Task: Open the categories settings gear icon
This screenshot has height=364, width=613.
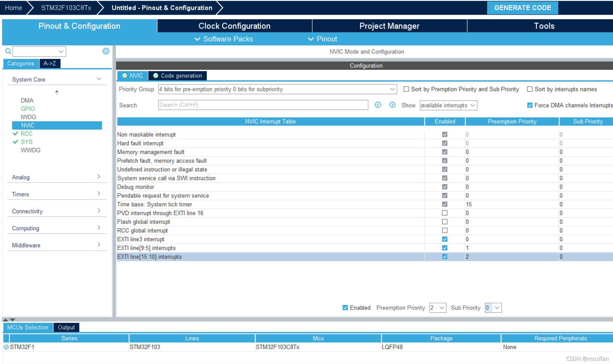Action: tap(106, 51)
